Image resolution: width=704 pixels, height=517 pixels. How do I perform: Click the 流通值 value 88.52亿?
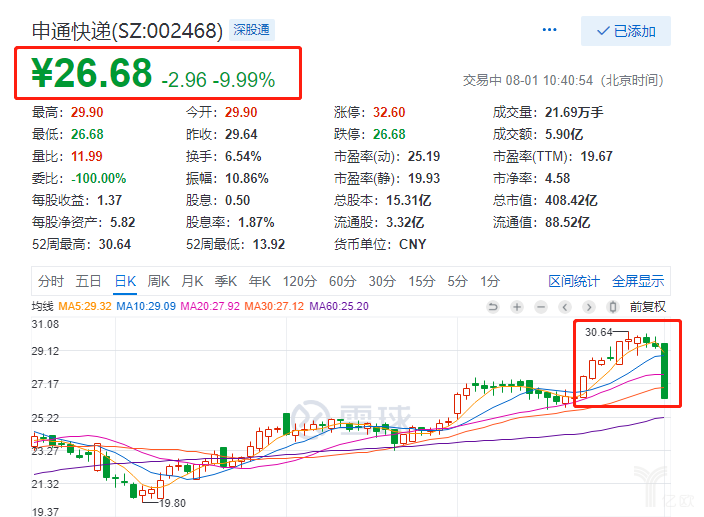pyautogui.click(x=568, y=222)
